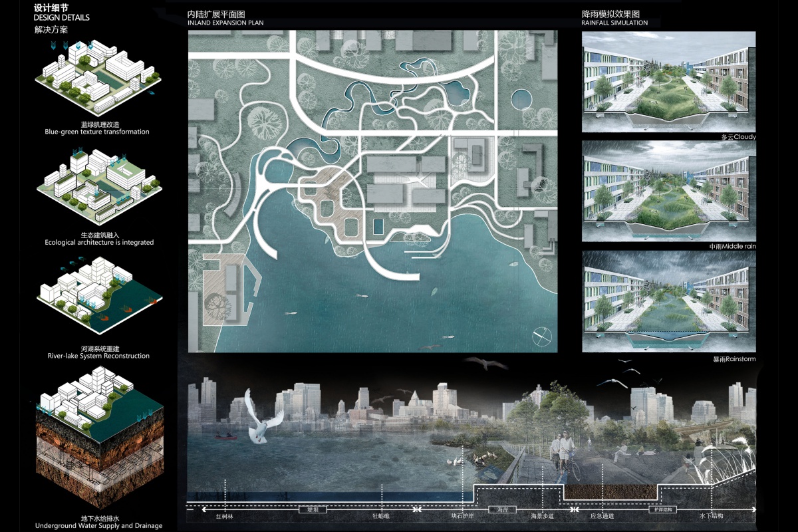Click the 红树林 label on section bar

(225, 517)
